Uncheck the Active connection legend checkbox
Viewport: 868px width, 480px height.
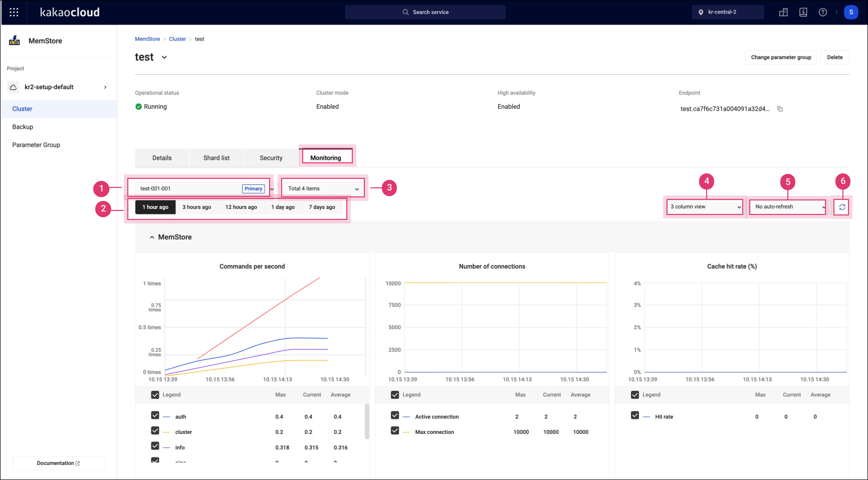(x=395, y=415)
